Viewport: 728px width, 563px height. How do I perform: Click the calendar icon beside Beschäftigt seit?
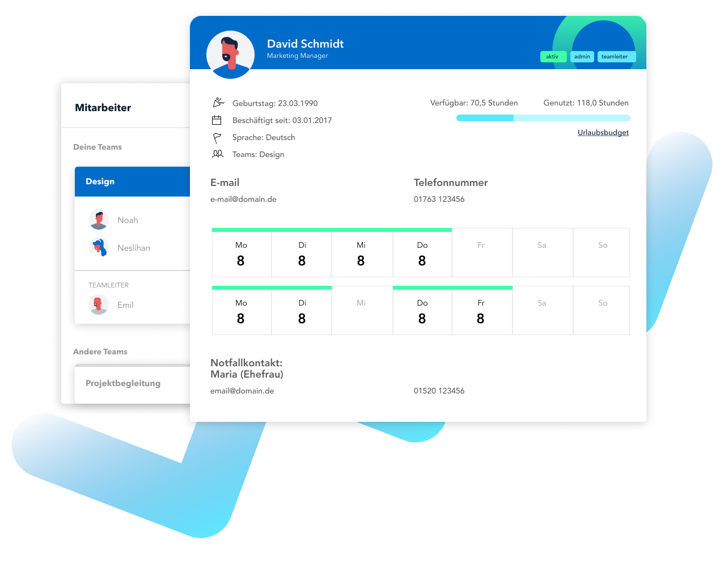tap(217, 120)
